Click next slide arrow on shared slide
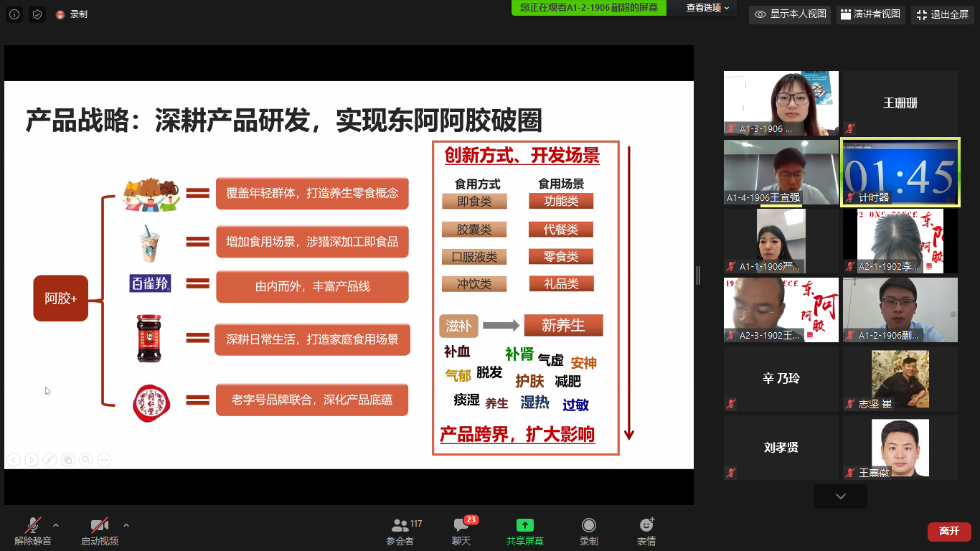The width and height of the screenshot is (980, 551). [x=32, y=460]
